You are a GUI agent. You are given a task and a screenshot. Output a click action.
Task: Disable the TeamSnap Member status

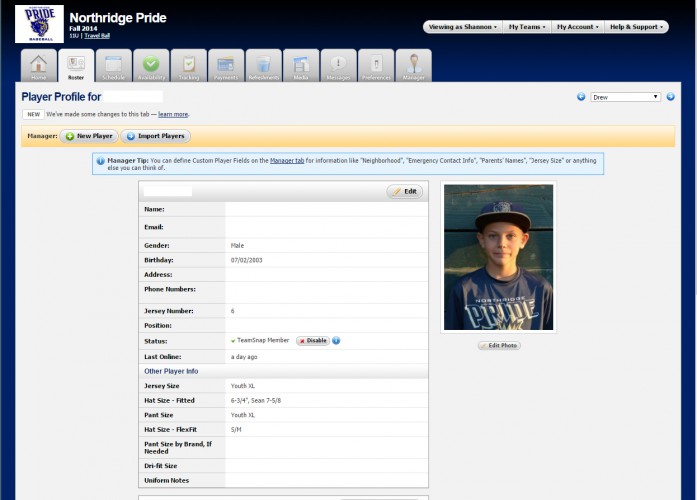coord(312,341)
